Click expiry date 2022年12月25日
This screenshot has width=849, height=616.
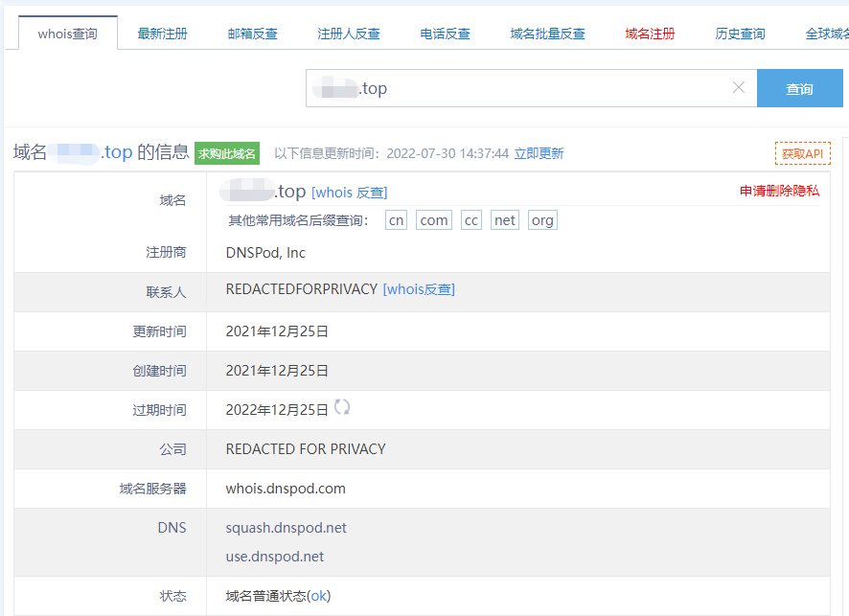tap(277, 410)
